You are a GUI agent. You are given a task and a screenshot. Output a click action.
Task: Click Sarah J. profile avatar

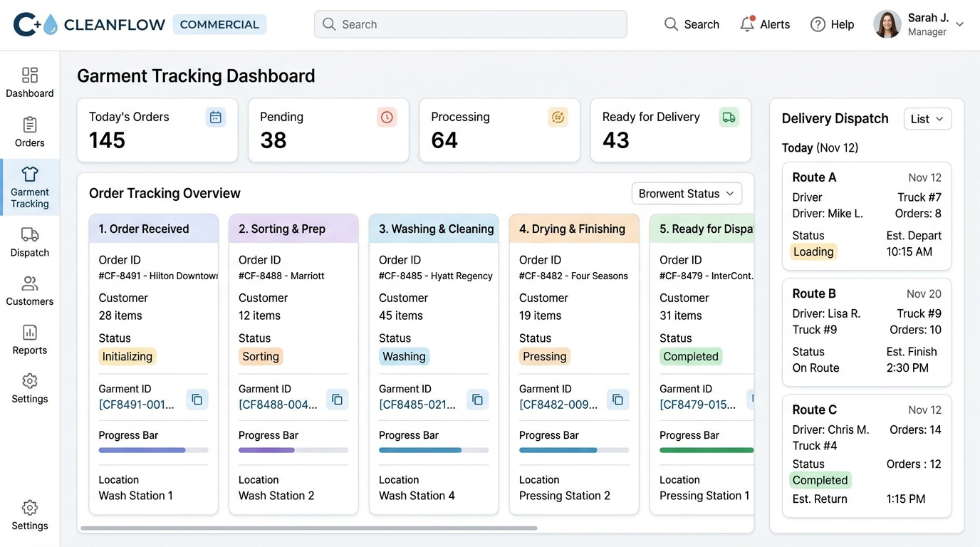click(x=887, y=24)
